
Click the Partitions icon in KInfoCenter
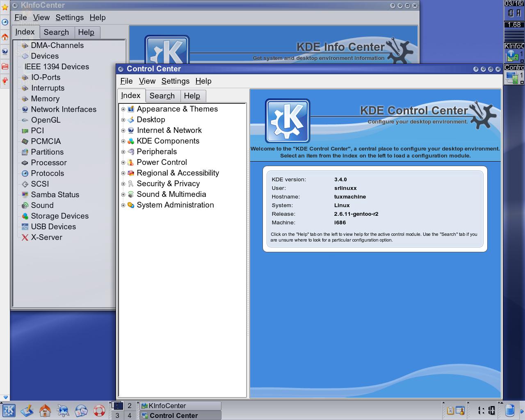pos(25,152)
